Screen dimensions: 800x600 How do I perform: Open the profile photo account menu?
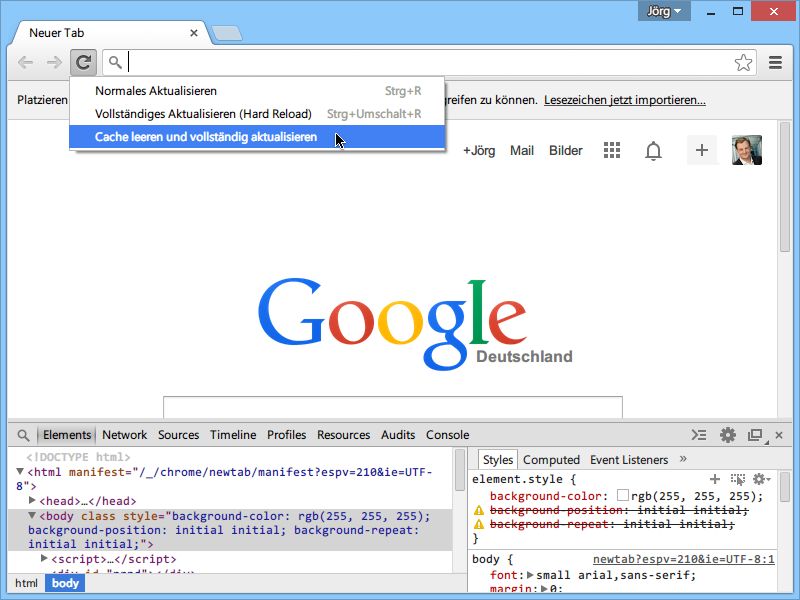coord(746,150)
